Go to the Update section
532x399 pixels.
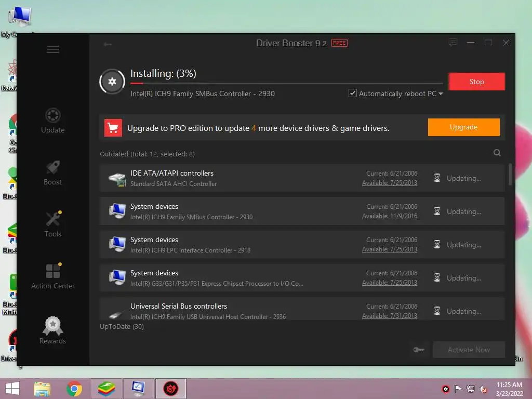[52, 121]
